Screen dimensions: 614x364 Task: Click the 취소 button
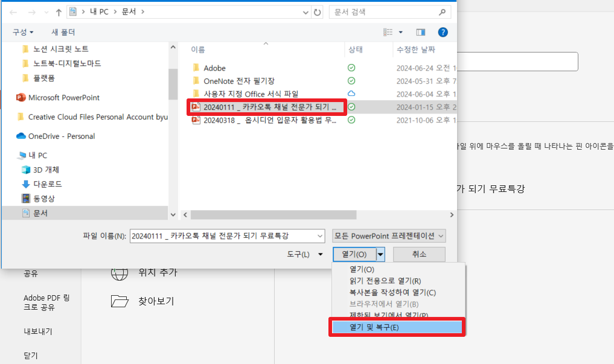coord(419,254)
